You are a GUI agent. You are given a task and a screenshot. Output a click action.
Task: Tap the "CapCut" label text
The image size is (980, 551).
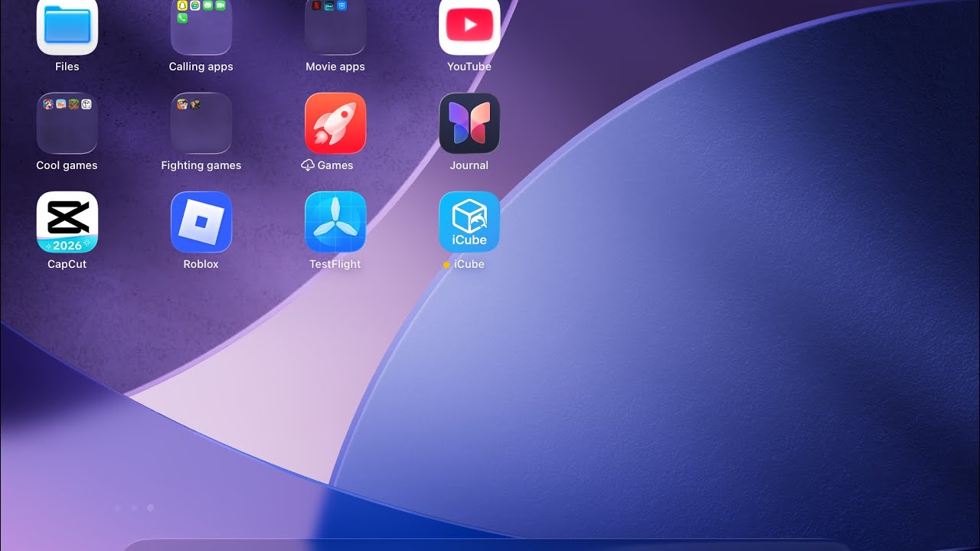coord(67,264)
